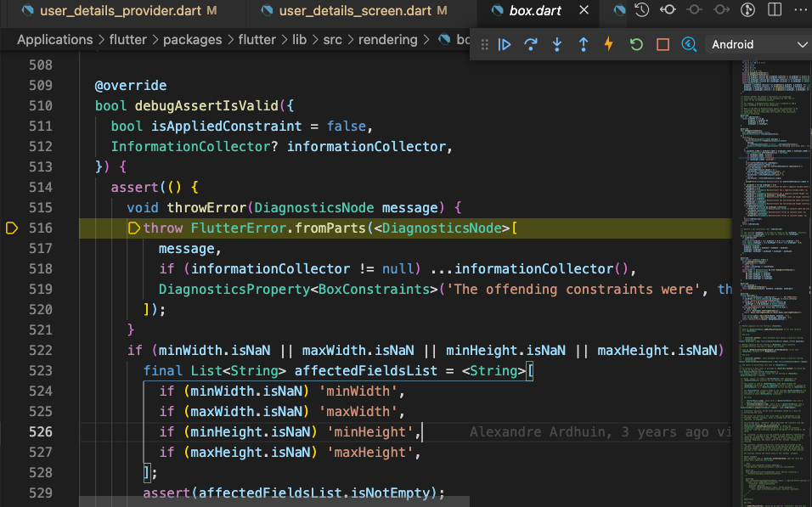The height and width of the screenshot is (507, 812).
Task: Click the paused breakpoint marker at line 516
Action: [12, 228]
